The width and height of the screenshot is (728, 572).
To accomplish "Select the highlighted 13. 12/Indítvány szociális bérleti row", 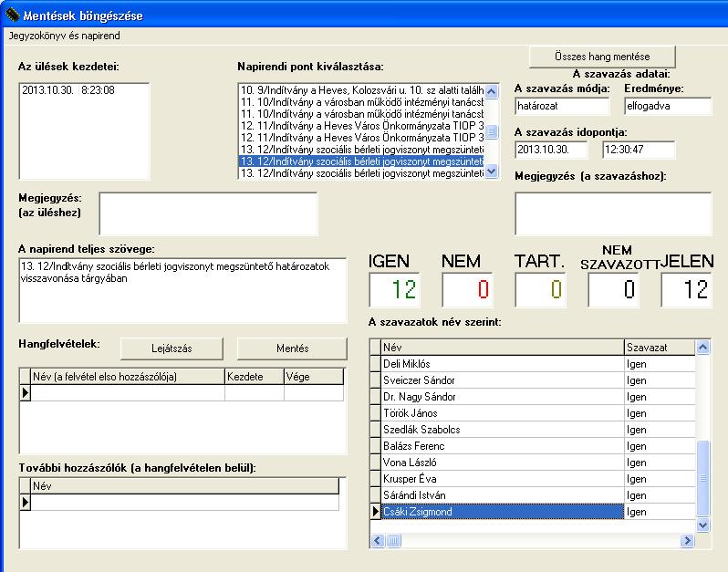I will click(x=362, y=161).
